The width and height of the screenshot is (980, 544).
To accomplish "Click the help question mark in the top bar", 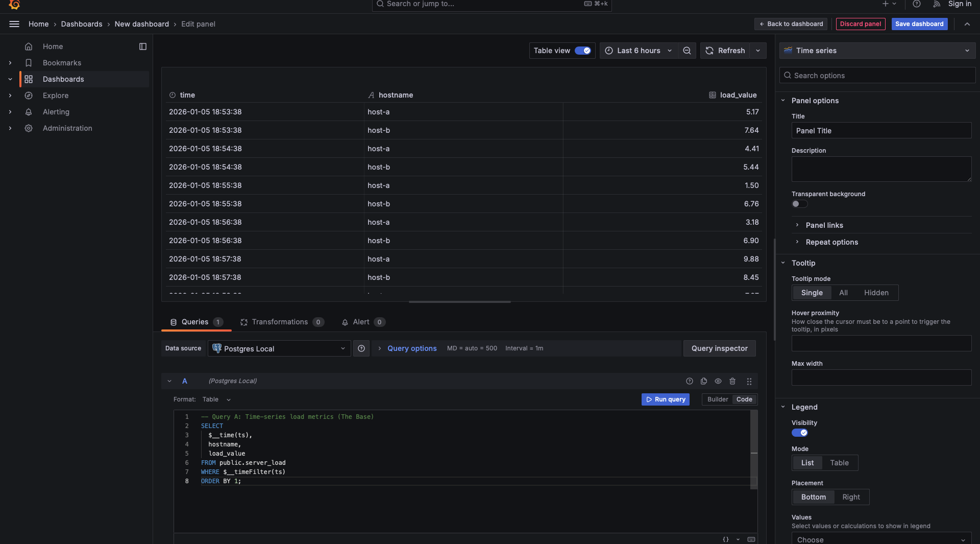I will click(917, 4).
